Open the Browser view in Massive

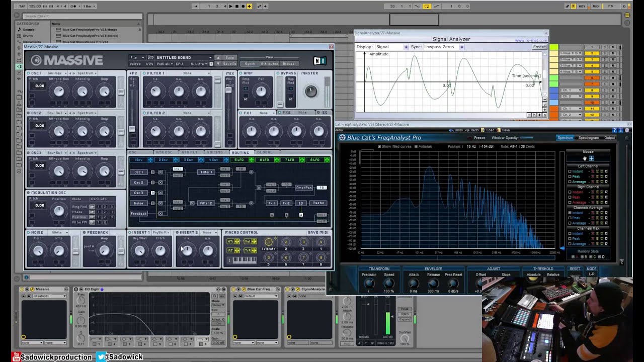click(289, 64)
